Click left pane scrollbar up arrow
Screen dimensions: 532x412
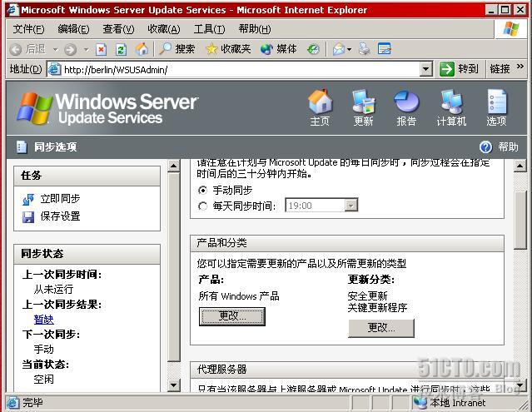(174, 166)
